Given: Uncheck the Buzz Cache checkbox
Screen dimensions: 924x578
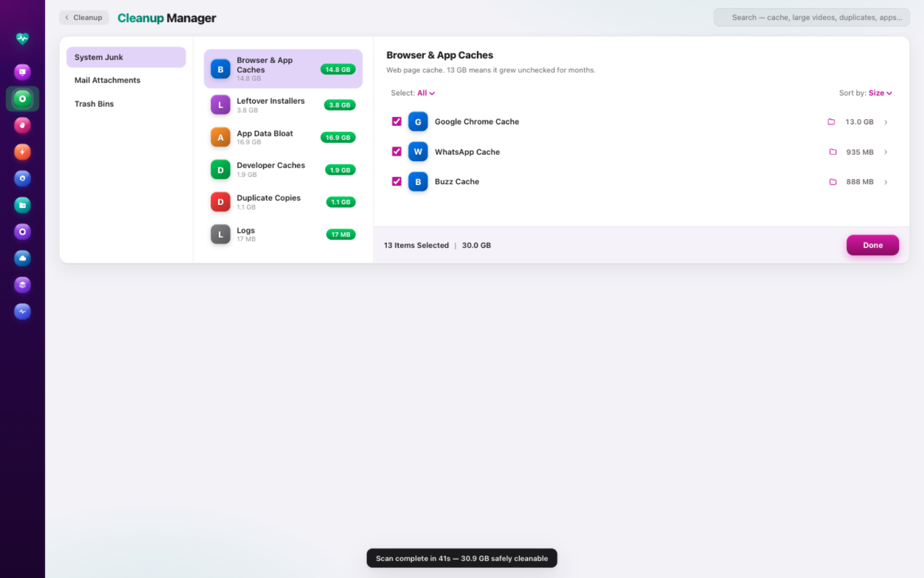Looking at the screenshot, I should pyautogui.click(x=397, y=181).
